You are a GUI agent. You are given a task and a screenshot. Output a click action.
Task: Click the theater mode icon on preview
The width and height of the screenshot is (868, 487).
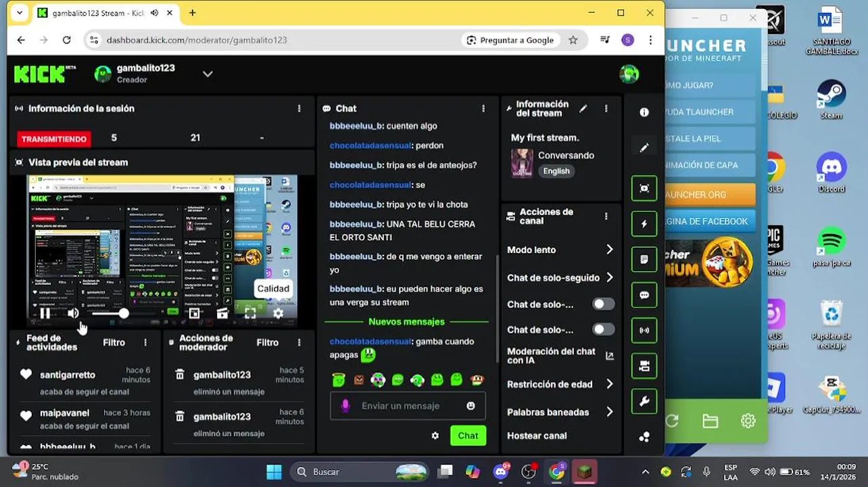coord(222,313)
